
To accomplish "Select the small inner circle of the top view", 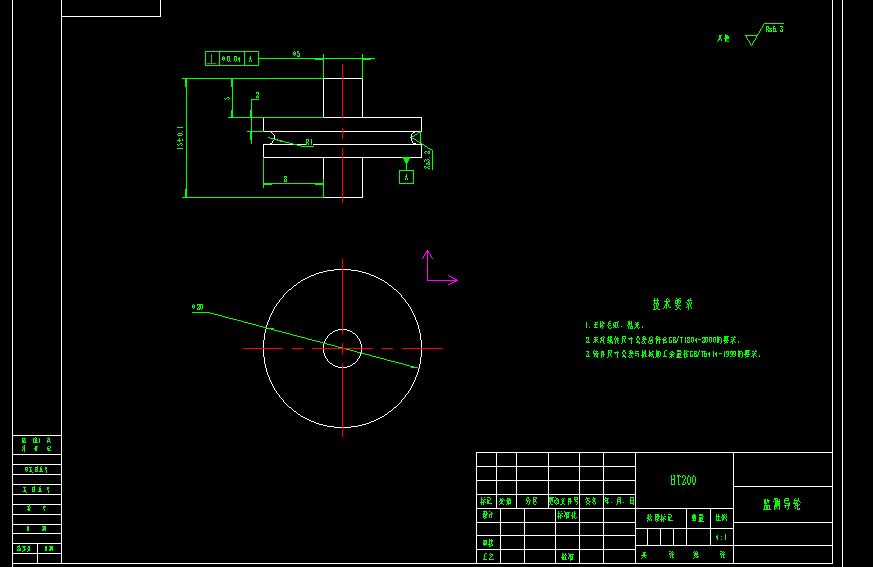I will (342, 349).
